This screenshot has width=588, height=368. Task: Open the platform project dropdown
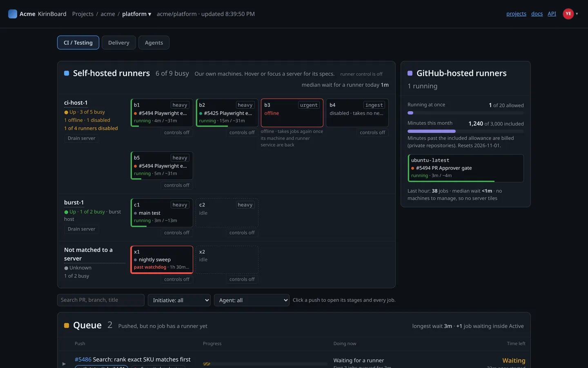pos(137,14)
